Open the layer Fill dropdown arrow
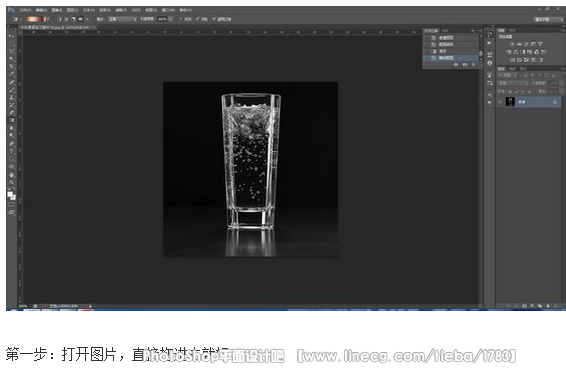The image size is (566, 373). pyautogui.click(x=561, y=92)
